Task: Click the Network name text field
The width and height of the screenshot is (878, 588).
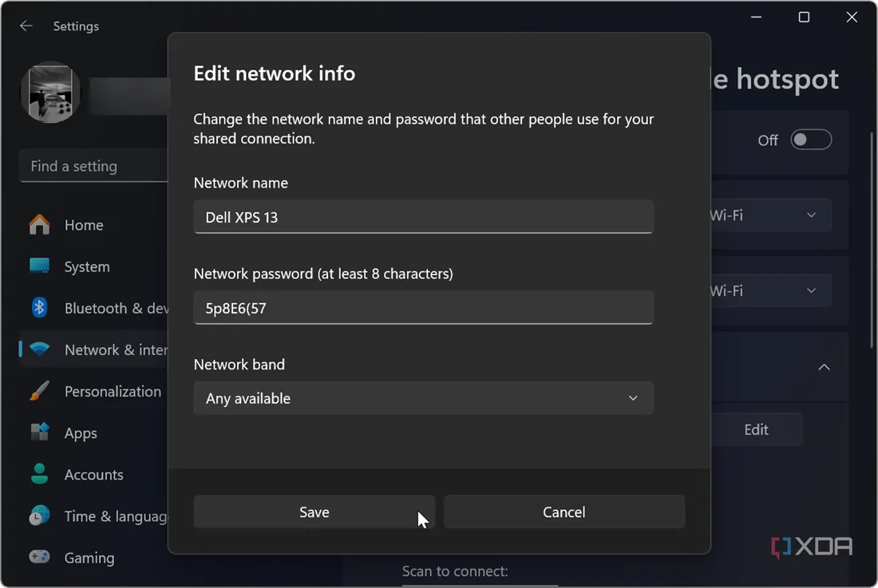Action: pos(423,217)
